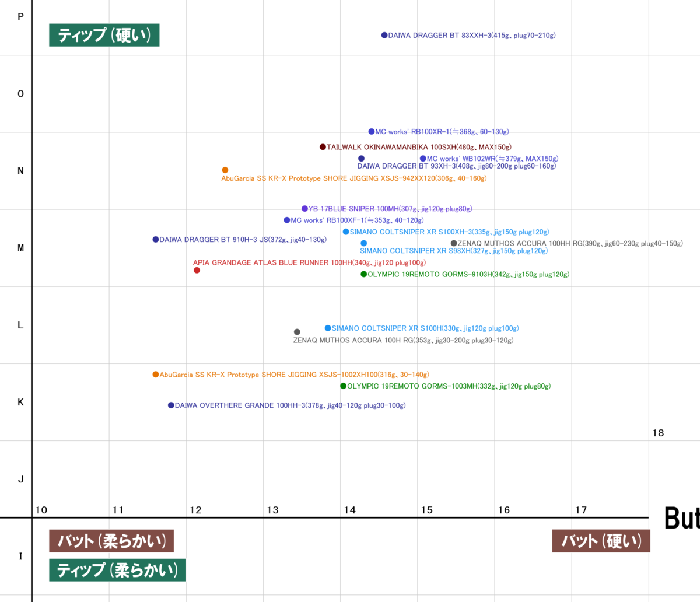
Task: Click the Y-axis label L
Action: point(20,325)
